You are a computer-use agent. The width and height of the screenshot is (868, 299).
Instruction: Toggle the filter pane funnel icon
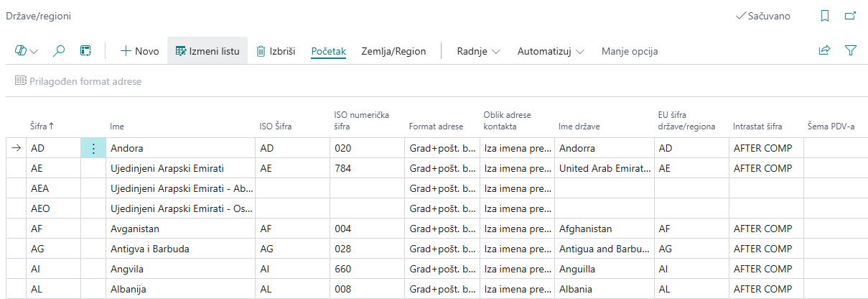[x=851, y=51]
